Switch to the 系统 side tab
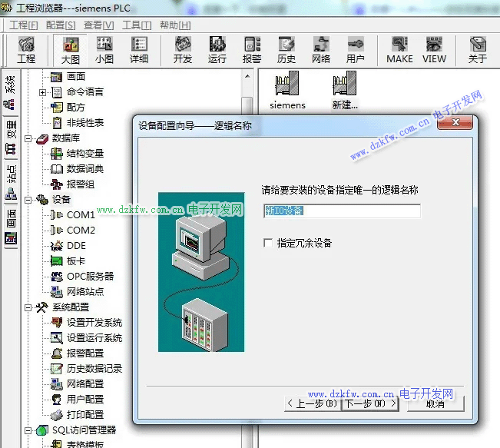 click(x=11, y=93)
